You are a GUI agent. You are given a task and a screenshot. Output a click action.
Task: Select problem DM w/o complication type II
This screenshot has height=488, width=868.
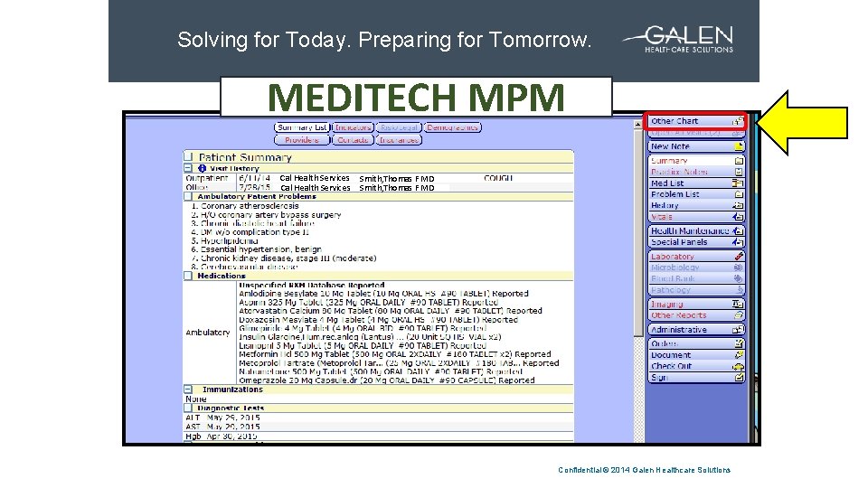[250, 232]
